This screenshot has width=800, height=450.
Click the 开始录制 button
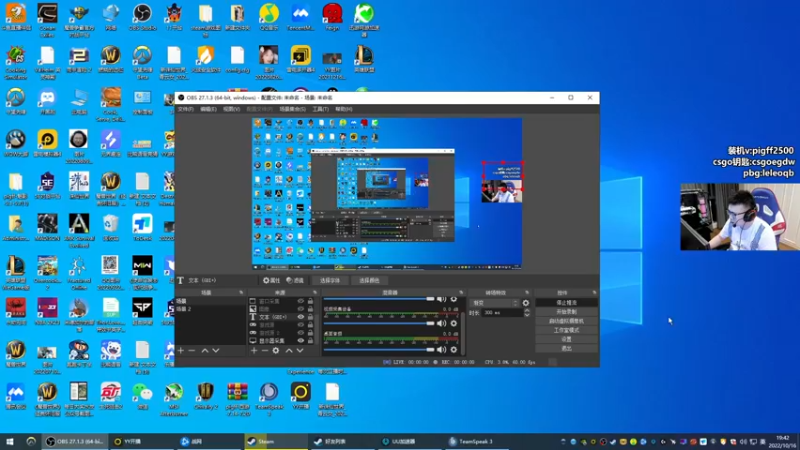(x=566, y=311)
